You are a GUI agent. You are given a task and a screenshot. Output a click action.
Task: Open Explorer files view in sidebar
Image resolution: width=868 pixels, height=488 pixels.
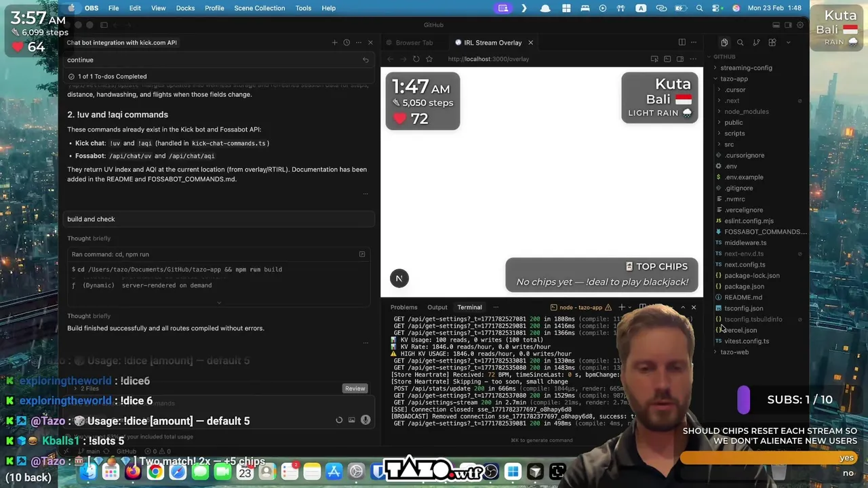[724, 43]
